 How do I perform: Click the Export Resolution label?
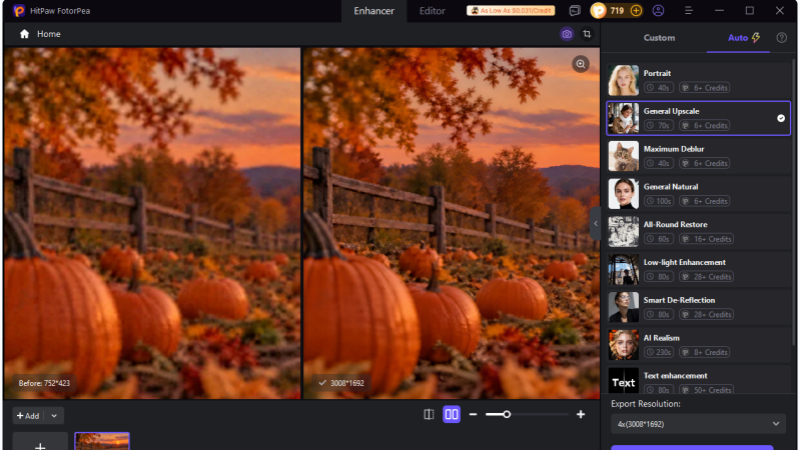coord(645,404)
